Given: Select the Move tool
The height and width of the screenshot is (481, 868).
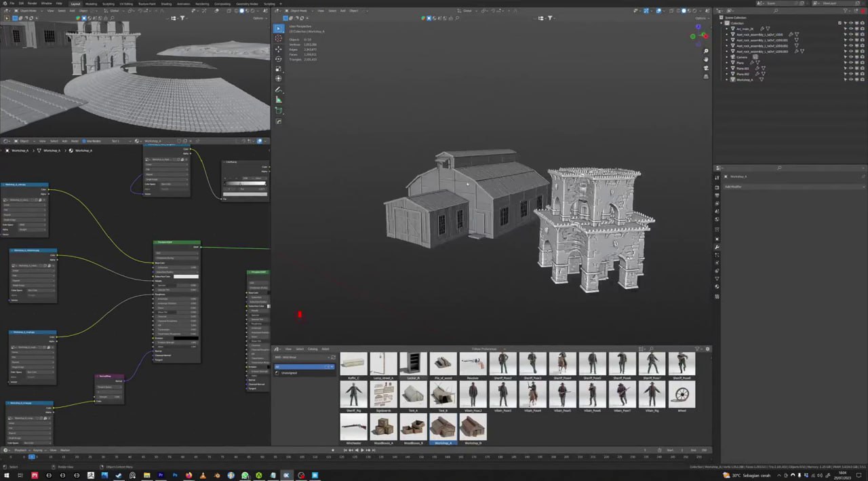Looking at the screenshot, I should pos(279,49).
